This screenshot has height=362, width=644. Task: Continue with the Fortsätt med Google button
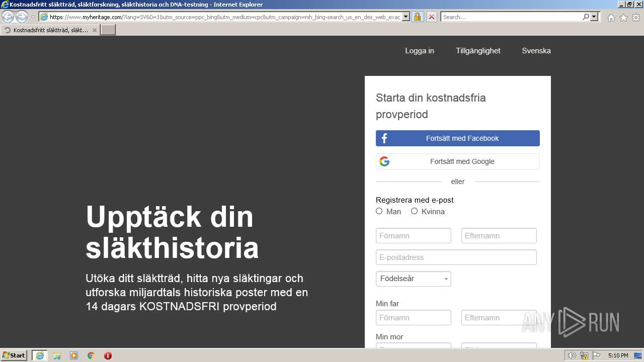click(x=458, y=161)
